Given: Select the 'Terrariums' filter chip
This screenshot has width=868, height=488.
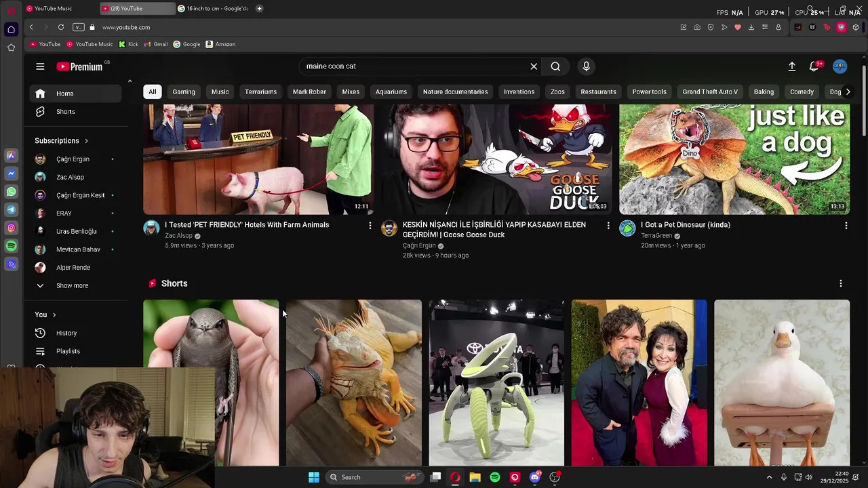Looking at the screenshot, I should pos(261,91).
